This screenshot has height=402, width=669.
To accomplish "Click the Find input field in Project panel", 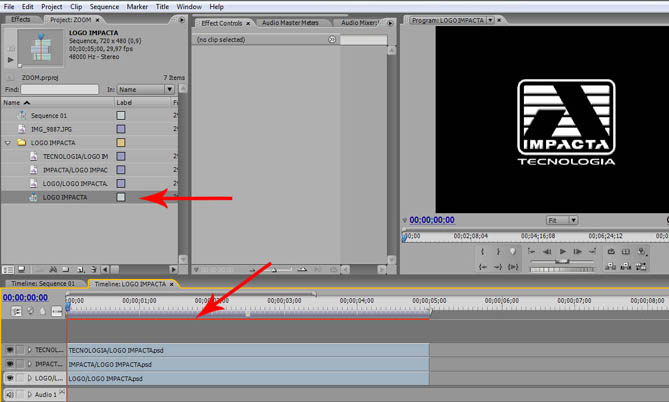I will pos(60,89).
